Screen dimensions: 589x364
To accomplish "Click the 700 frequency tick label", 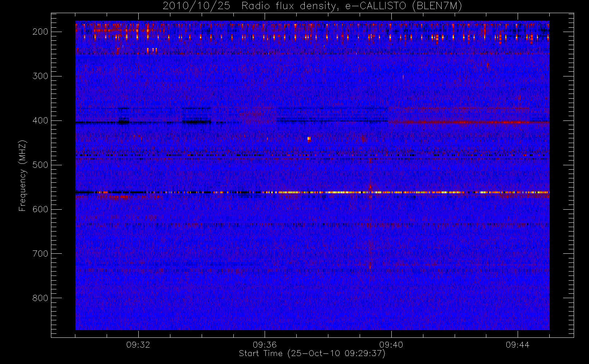I will click(x=40, y=254).
